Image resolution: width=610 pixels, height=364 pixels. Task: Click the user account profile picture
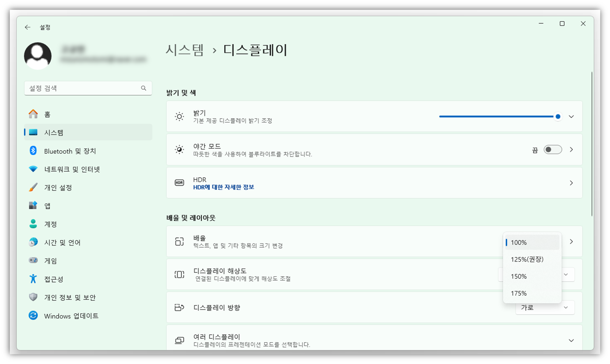37,55
